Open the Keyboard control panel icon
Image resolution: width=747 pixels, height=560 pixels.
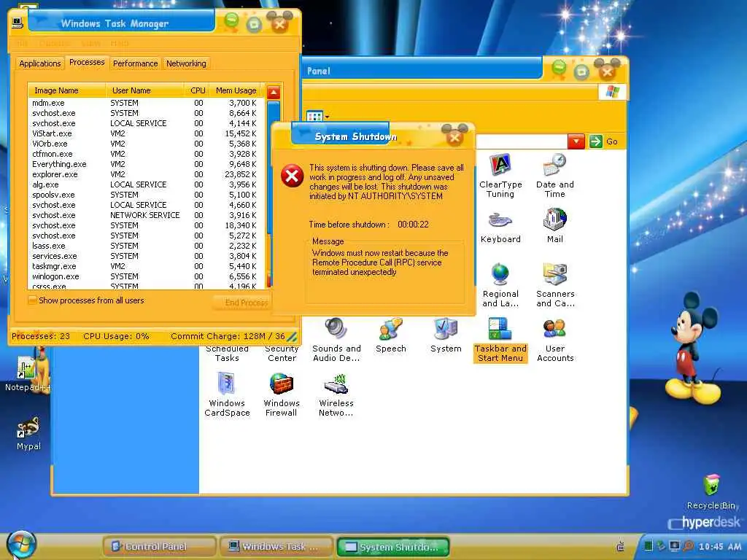click(x=500, y=227)
